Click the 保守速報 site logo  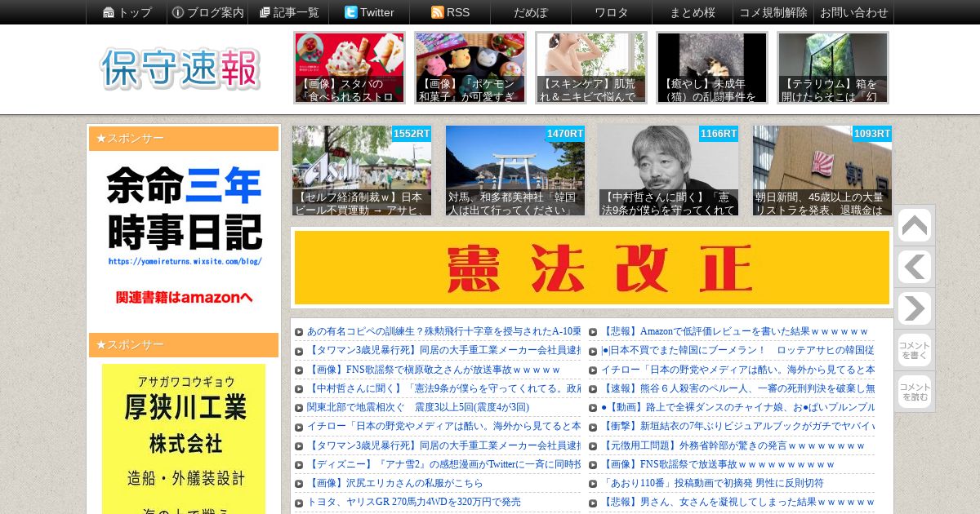click(180, 69)
